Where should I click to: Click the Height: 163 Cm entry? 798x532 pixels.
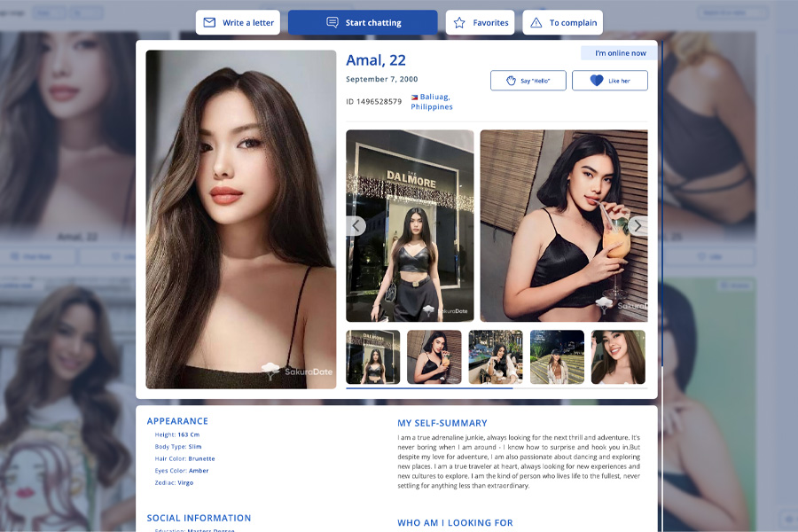[x=177, y=434]
